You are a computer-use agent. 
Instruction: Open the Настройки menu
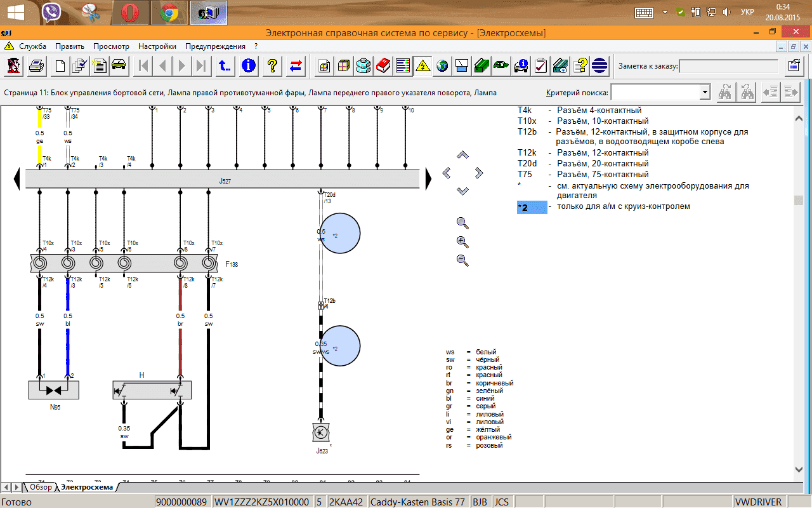pyautogui.click(x=157, y=46)
